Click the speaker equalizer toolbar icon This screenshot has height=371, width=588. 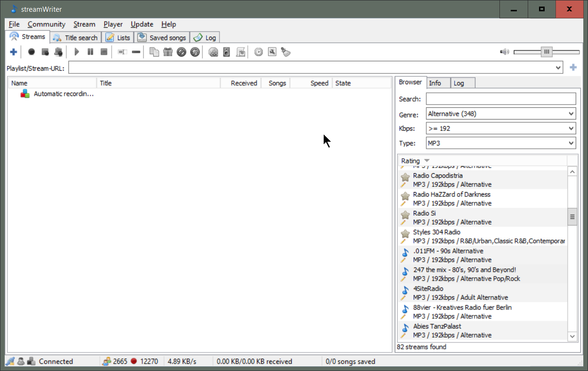[x=227, y=52]
